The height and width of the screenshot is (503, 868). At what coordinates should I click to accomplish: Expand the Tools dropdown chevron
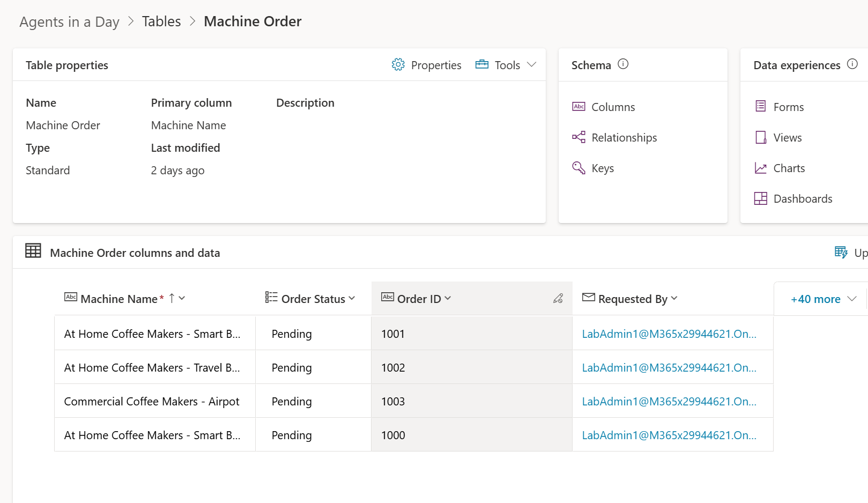[x=531, y=65]
